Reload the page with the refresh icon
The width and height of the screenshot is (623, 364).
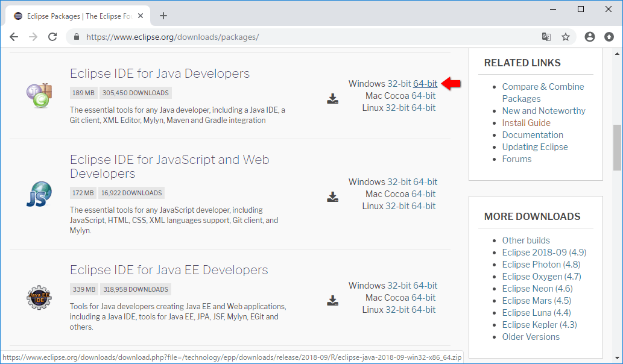click(x=52, y=37)
